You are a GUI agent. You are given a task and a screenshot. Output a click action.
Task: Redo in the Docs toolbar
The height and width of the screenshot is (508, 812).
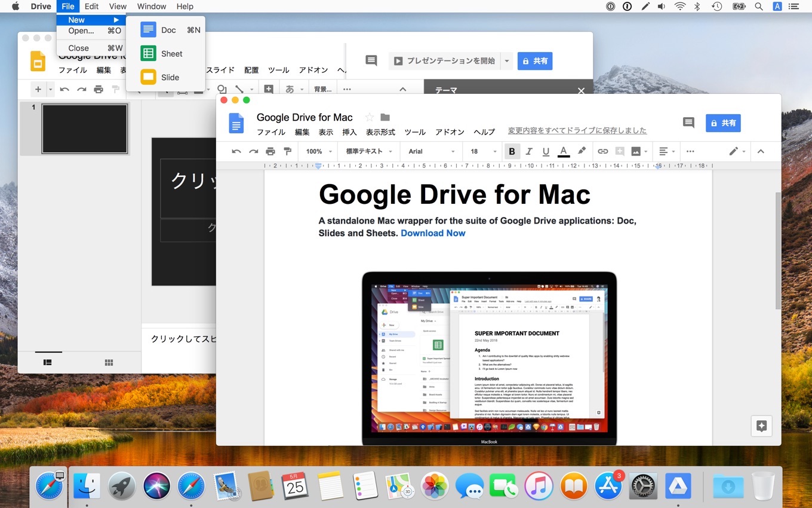(254, 151)
